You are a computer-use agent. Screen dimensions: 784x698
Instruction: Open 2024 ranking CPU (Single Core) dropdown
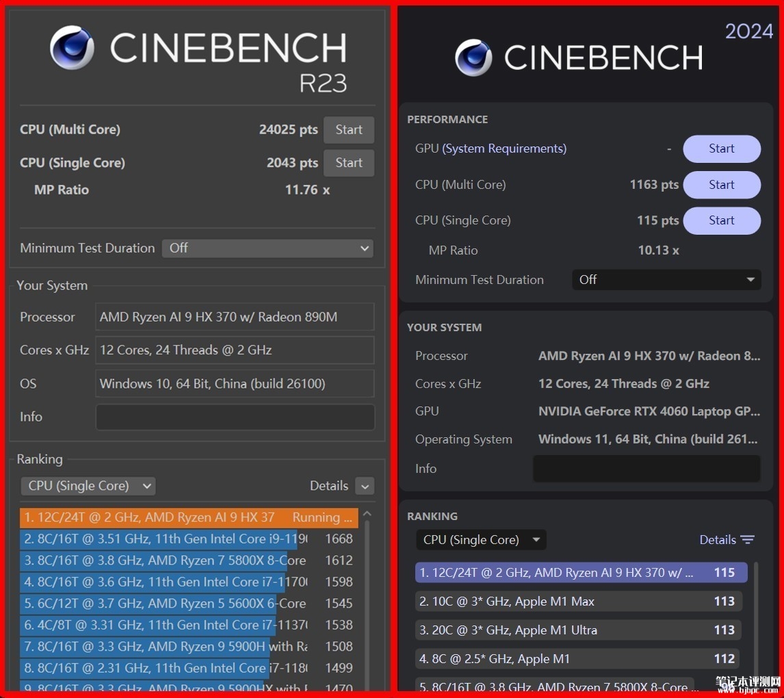click(481, 539)
